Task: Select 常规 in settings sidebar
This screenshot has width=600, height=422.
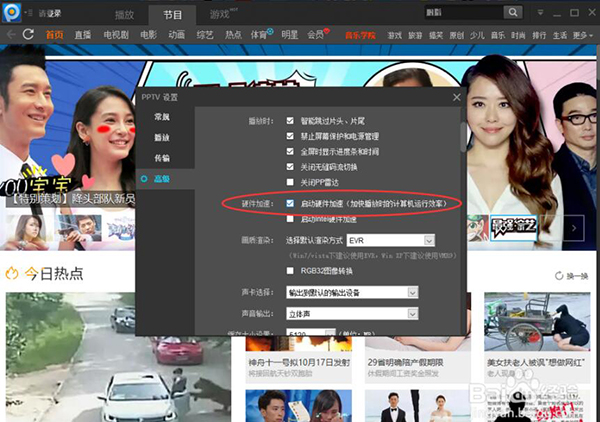Action: pyautogui.click(x=161, y=118)
